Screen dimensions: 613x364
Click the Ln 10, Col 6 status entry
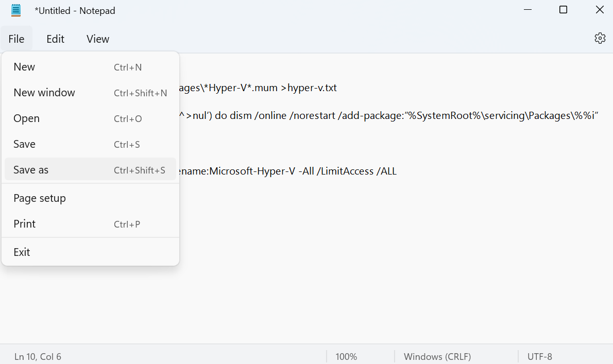[38, 357]
